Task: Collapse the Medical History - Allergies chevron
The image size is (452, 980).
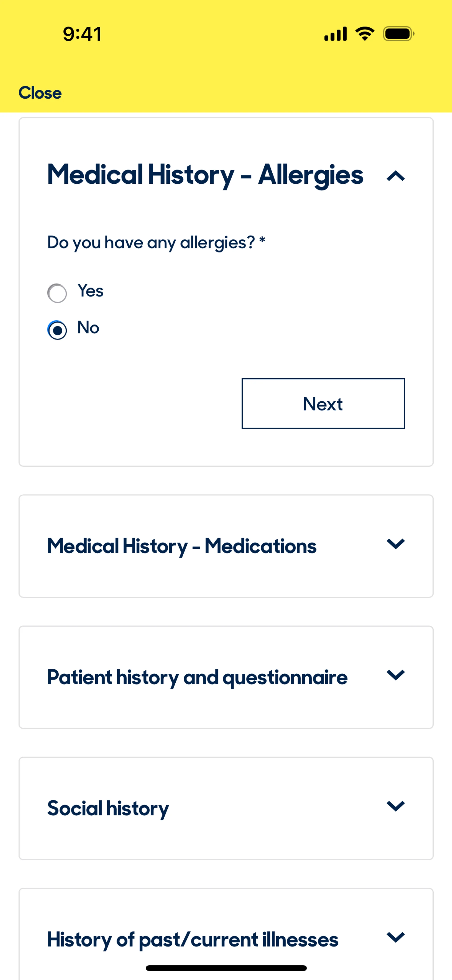Action: click(395, 176)
